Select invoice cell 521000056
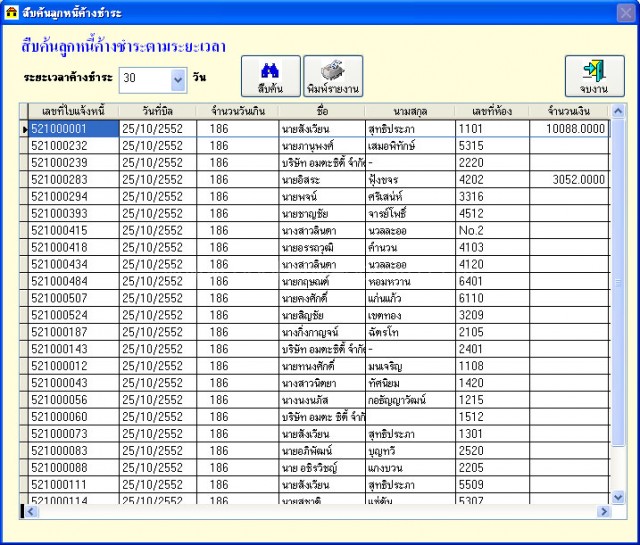The image size is (640, 545). [74, 400]
